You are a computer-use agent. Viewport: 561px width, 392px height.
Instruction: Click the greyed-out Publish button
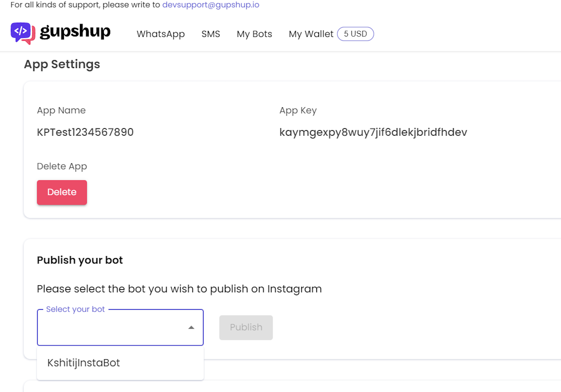pos(246,327)
